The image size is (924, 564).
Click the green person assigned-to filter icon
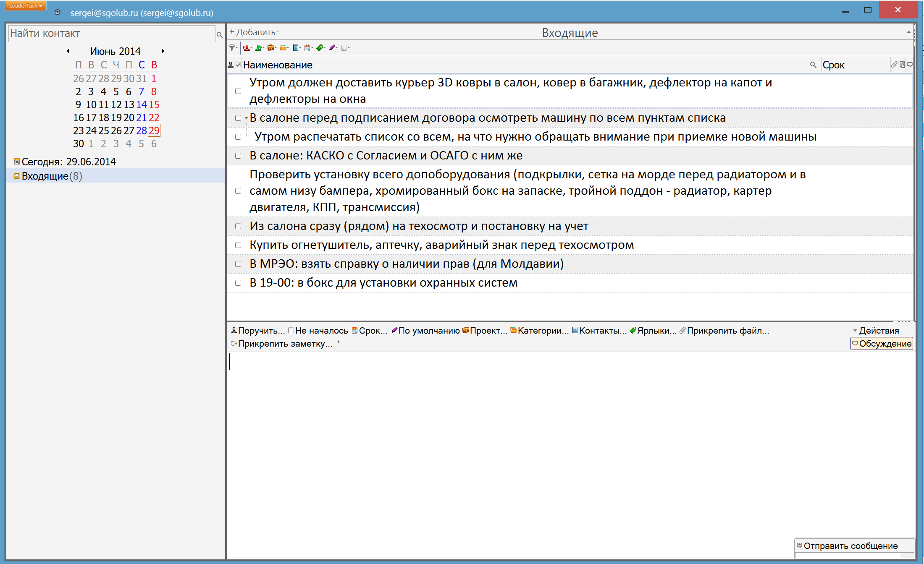click(259, 48)
